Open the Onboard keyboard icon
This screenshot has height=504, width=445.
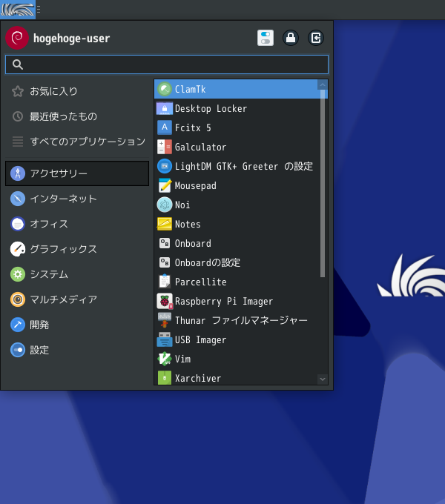pos(165,243)
